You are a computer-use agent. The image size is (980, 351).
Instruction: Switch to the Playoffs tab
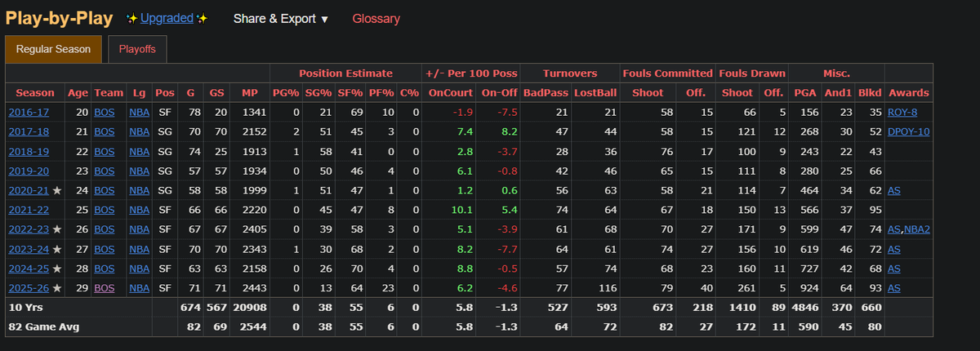(x=137, y=49)
